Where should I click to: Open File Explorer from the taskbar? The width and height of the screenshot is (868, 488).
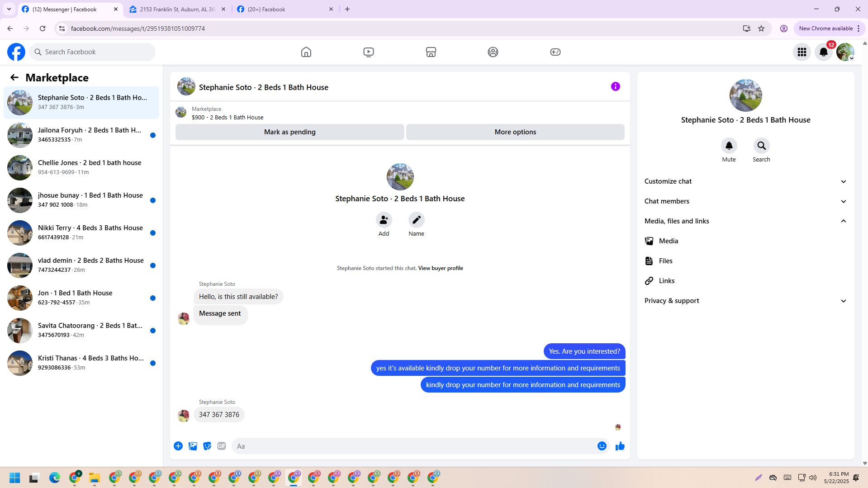94,478
